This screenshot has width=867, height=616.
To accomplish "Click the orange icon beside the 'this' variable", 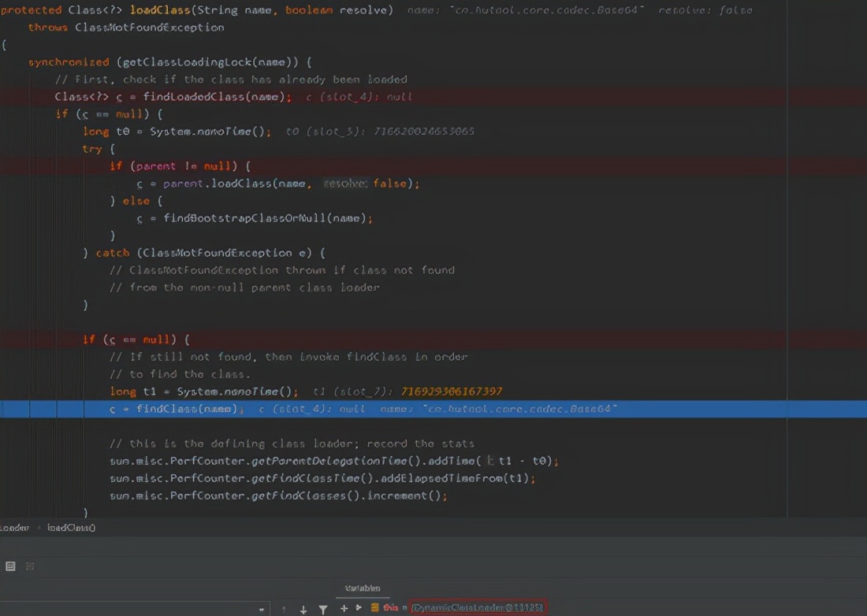I will pos(375,607).
